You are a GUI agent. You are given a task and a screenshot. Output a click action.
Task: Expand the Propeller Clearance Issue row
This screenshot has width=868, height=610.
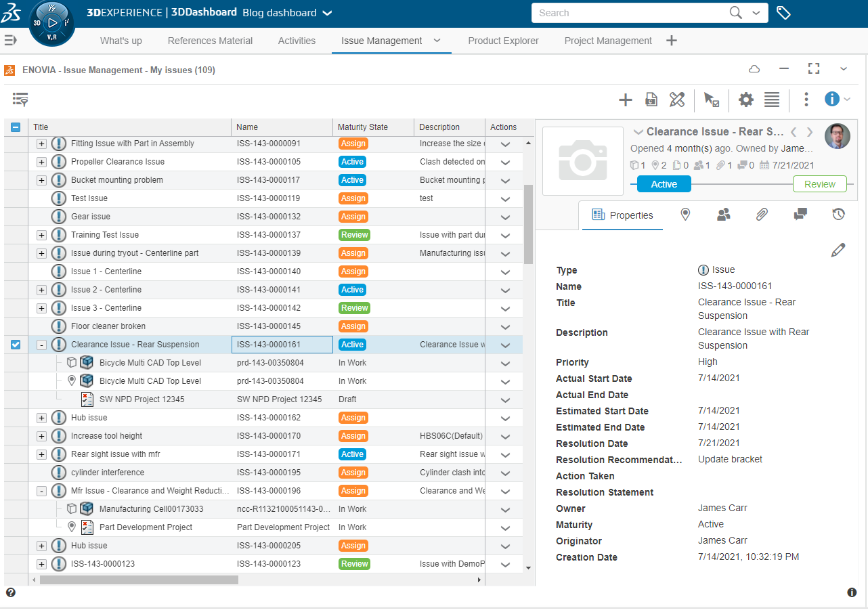pyautogui.click(x=41, y=162)
